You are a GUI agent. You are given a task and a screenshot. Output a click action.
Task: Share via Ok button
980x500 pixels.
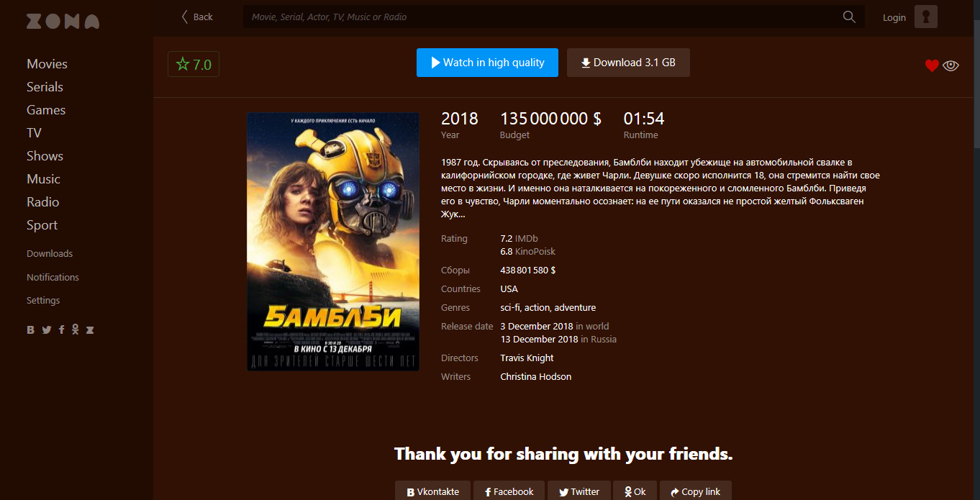click(635, 491)
